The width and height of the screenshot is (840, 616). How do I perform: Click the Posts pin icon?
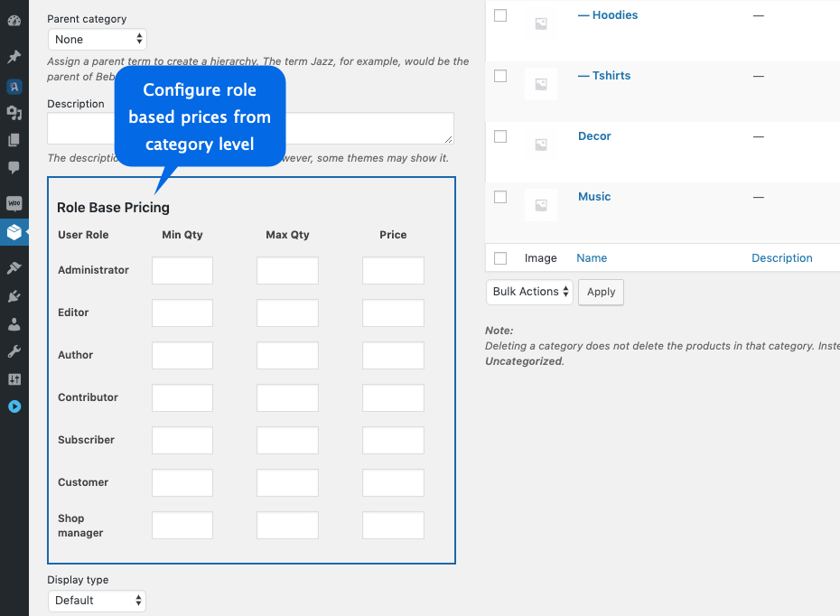(x=14, y=57)
